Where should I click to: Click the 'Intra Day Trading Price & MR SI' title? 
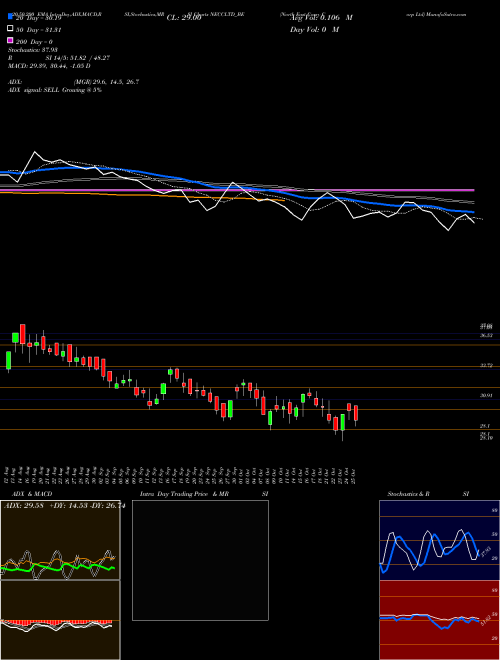coord(204,494)
